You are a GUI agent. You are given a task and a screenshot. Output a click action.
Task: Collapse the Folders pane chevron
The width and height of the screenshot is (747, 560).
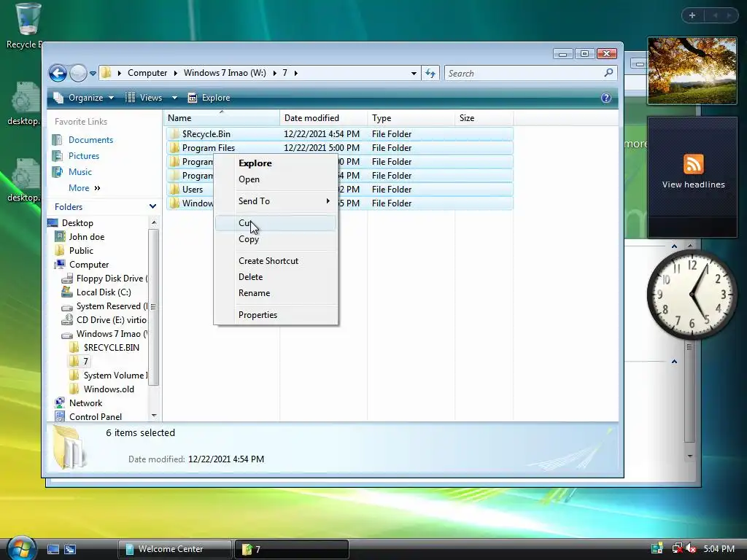[x=152, y=206]
